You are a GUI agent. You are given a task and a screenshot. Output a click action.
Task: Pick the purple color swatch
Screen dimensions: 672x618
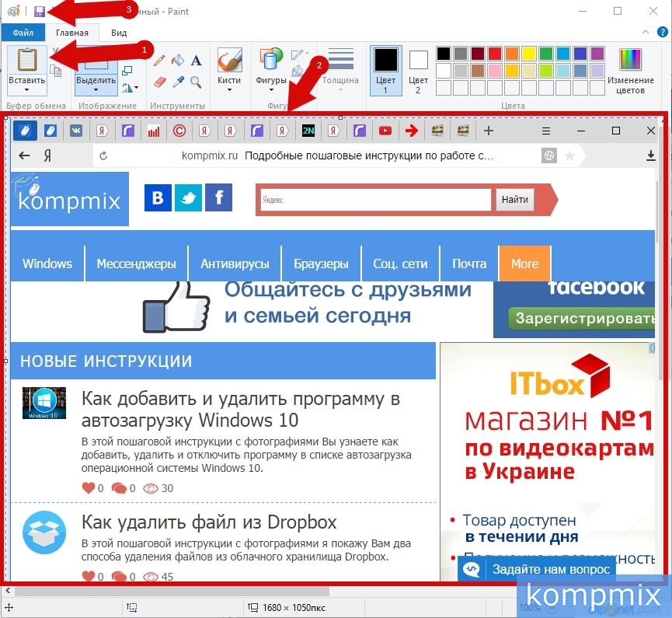(597, 54)
